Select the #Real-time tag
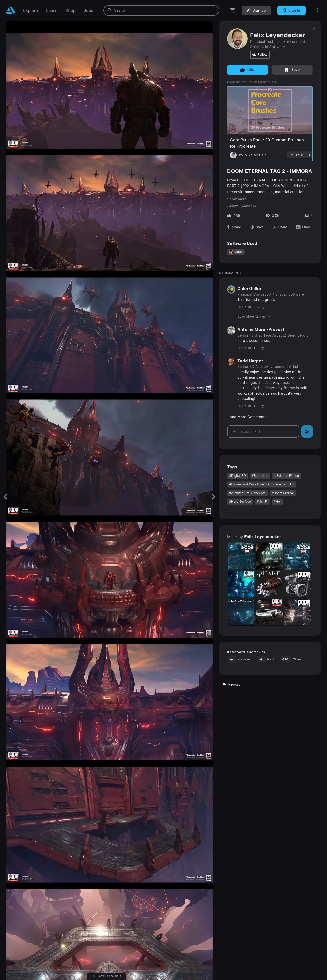 click(260, 476)
